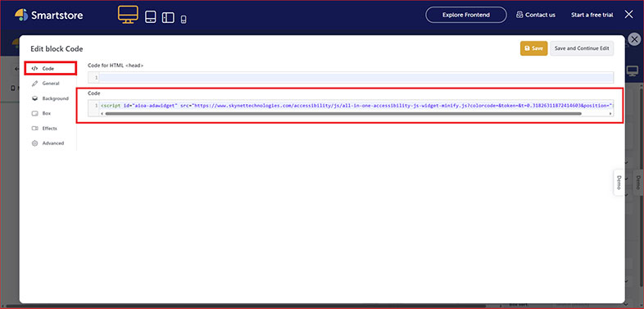Focus the Code for HTML head field
This screenshot has width=644, height=309.
[351, 78]
